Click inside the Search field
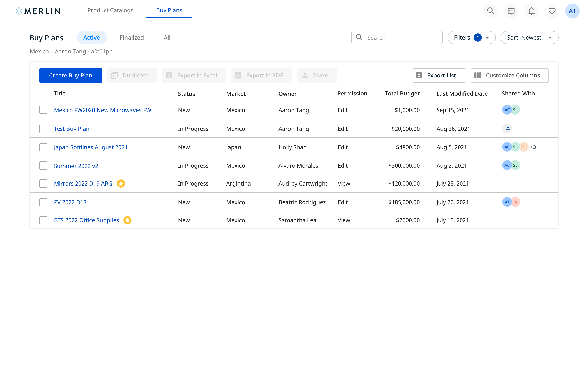588x367 pixels. (397, 37)
